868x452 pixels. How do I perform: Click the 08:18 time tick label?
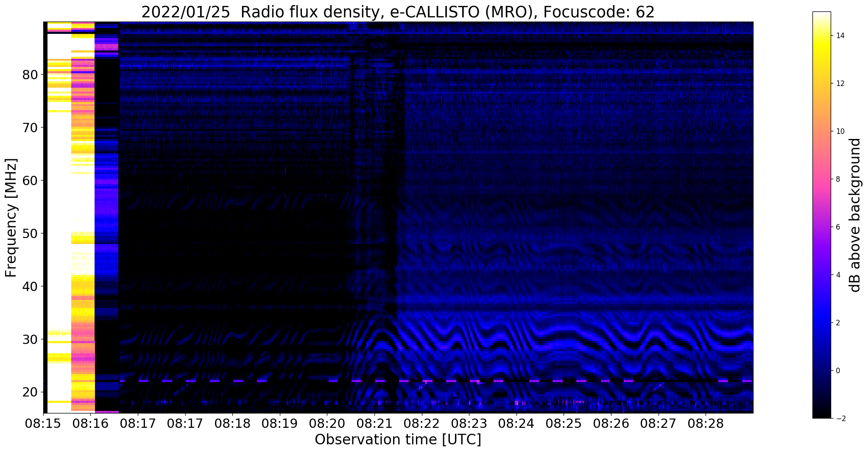(232, 424)
